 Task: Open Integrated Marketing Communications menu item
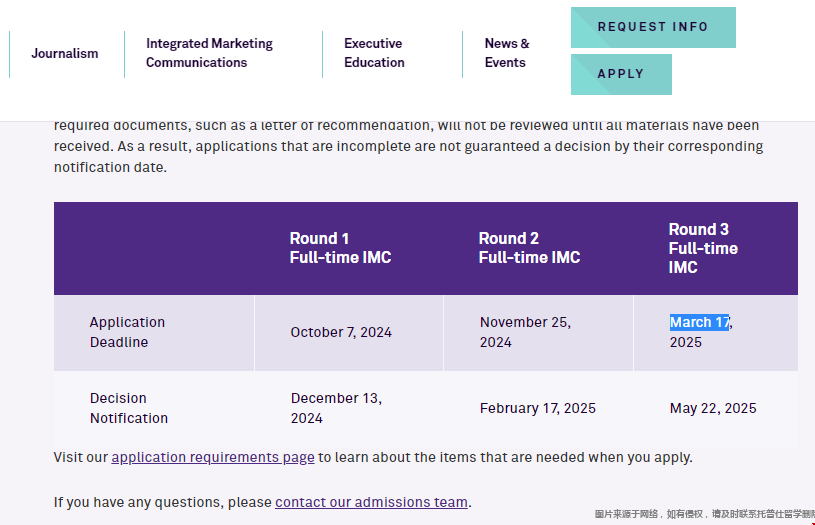(x=209, y=53)
